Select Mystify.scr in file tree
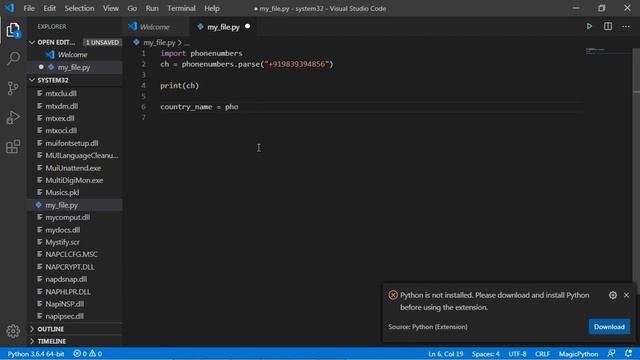640x360 pixels. 75,242
